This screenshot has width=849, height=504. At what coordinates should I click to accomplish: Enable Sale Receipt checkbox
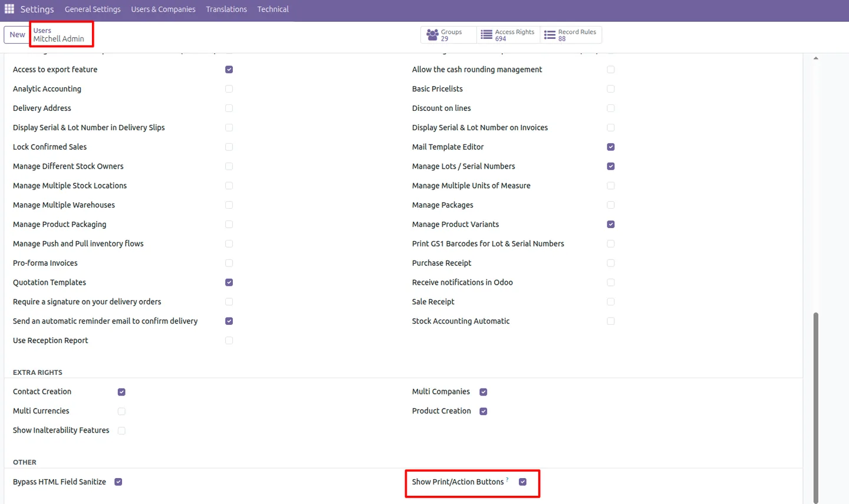pos(611,302)
